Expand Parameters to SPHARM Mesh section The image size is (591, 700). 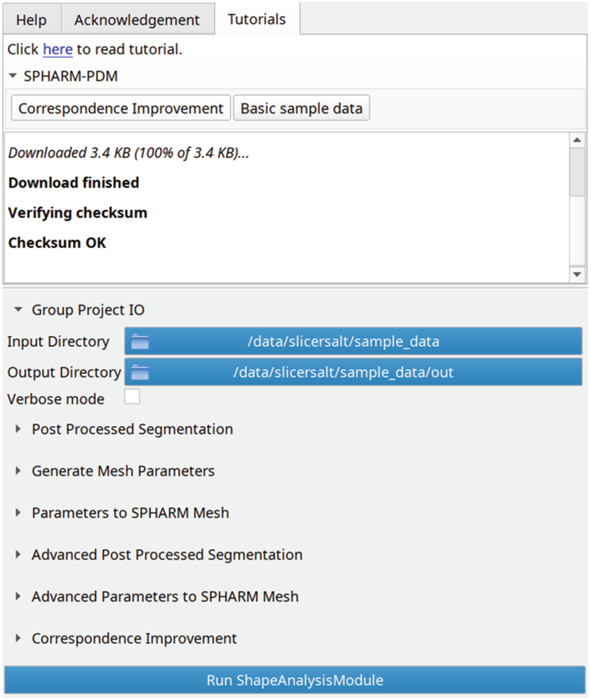tap(18, 513)
